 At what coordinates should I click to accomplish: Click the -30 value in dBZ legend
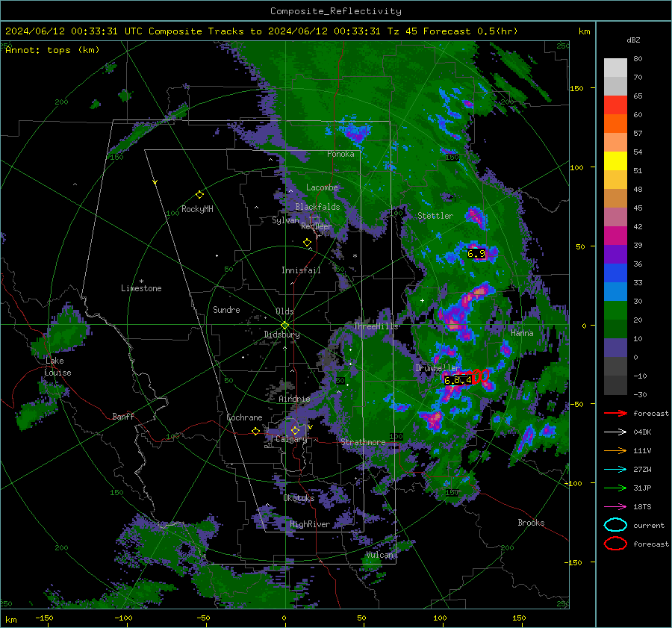(640, 394)
